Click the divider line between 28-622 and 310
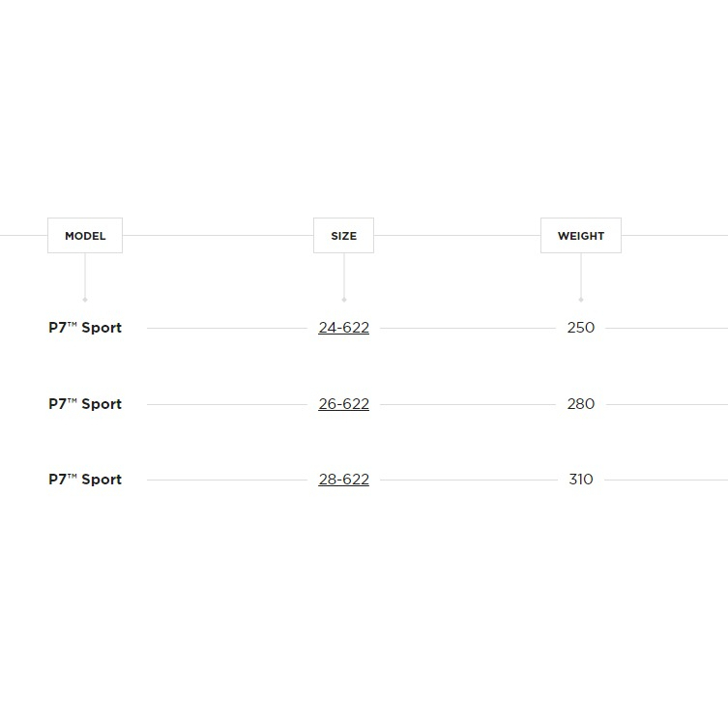728x728 pixels. pyautogui.click(x=468, y=480)
